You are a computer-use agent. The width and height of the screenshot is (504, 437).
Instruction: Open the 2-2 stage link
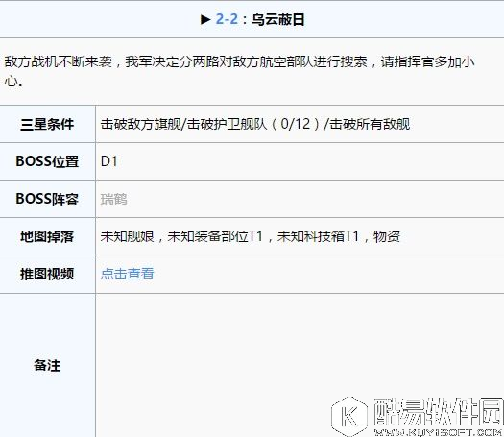coord(227,19)
